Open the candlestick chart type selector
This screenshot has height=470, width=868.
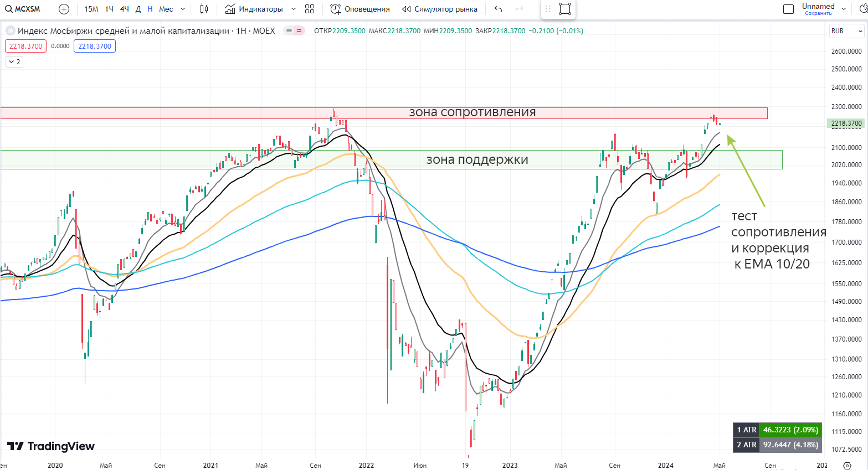204,9
